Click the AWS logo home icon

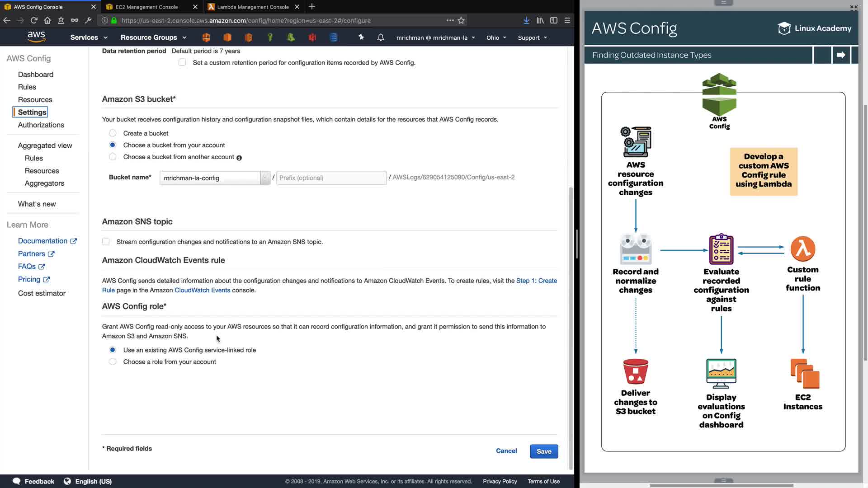click(36, 37)
